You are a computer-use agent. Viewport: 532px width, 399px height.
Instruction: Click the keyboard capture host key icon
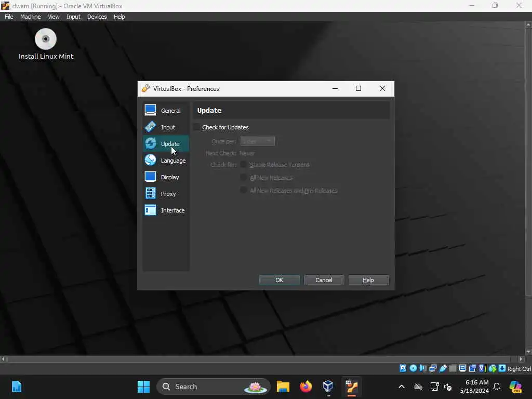502,368
